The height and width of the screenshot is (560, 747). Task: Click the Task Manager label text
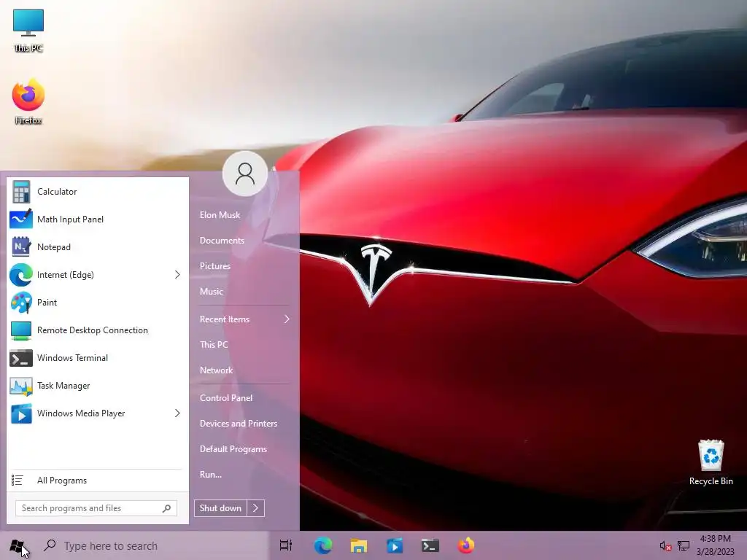click(63, 386)
